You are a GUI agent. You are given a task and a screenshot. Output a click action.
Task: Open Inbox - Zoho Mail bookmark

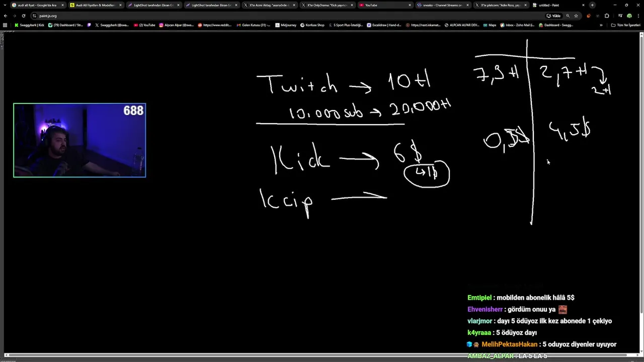[517, 25]
